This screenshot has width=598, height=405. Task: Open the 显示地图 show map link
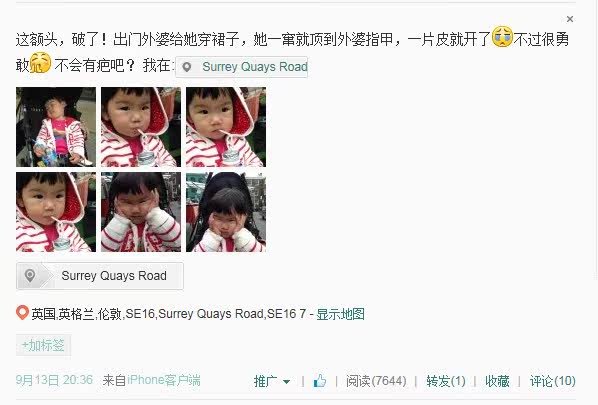(340, 314)
